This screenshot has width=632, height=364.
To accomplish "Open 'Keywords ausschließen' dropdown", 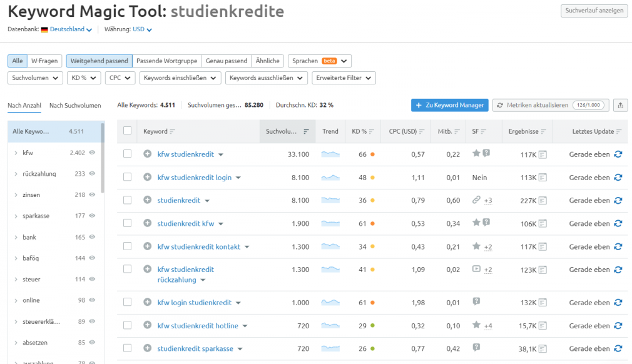I will [267, 78].
